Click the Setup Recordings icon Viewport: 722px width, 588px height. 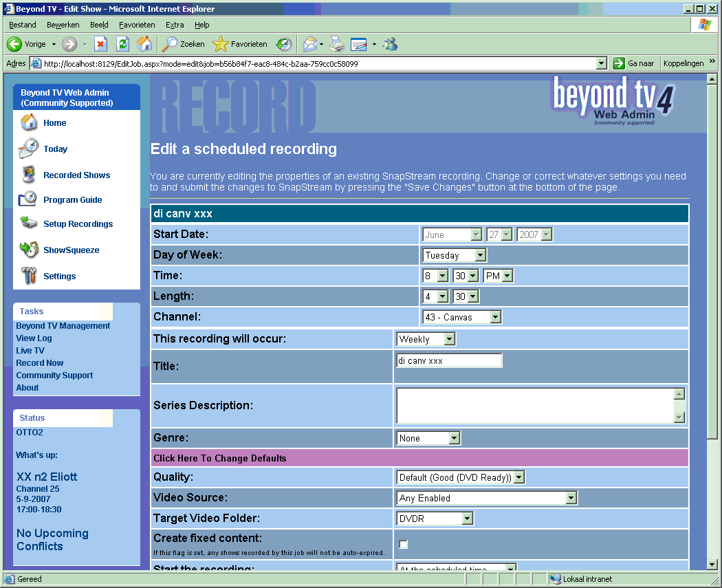[x=29, y=224]
